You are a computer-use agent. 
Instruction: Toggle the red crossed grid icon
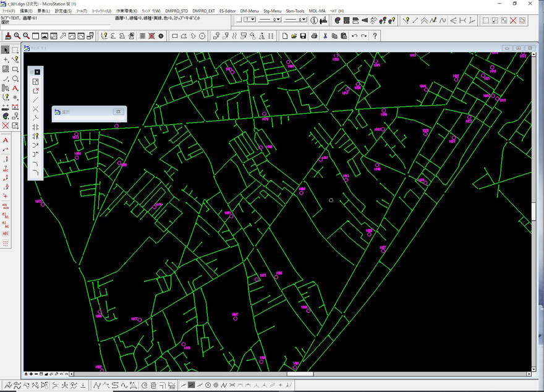[x=151, y=36]
